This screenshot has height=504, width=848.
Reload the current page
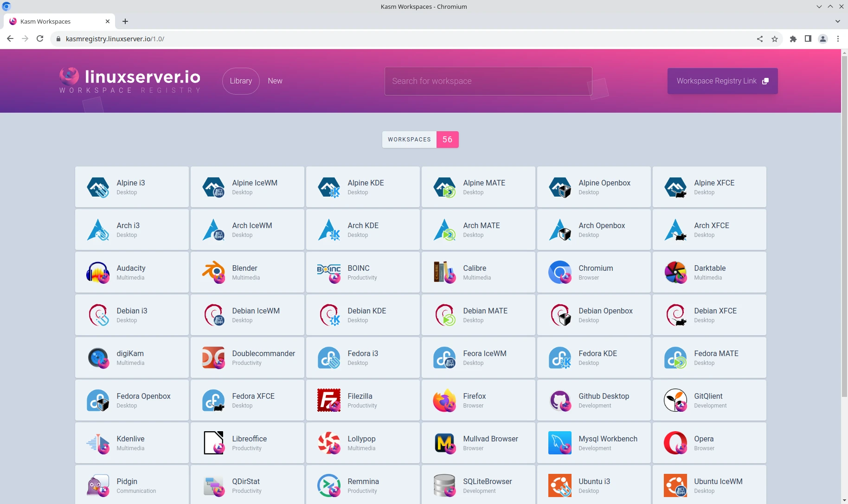pos(40,39)
